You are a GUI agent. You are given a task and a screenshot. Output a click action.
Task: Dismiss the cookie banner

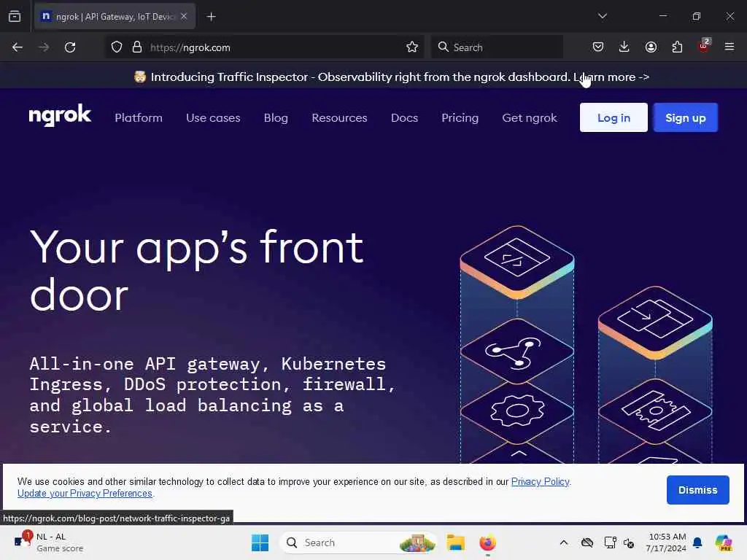point(697,490)
